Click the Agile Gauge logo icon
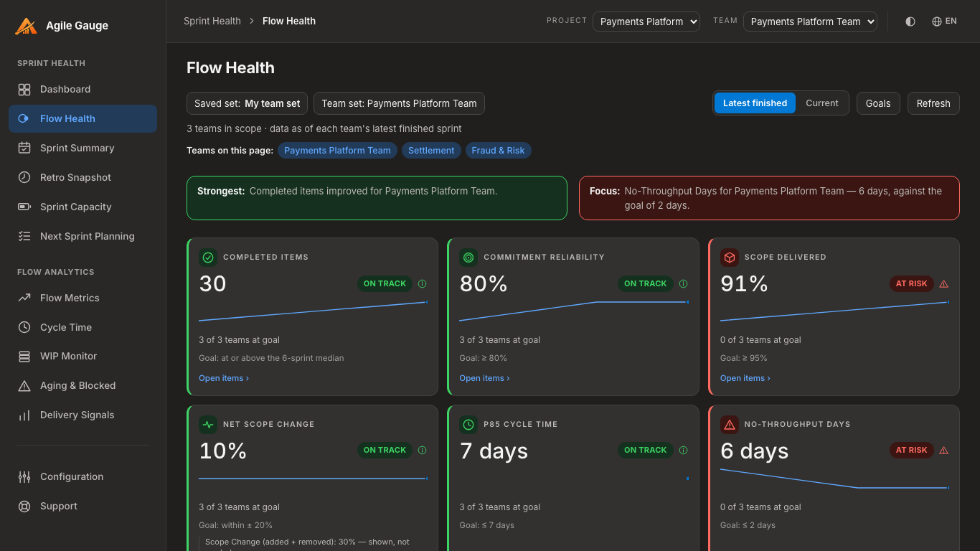 click(x=26, y=26)
